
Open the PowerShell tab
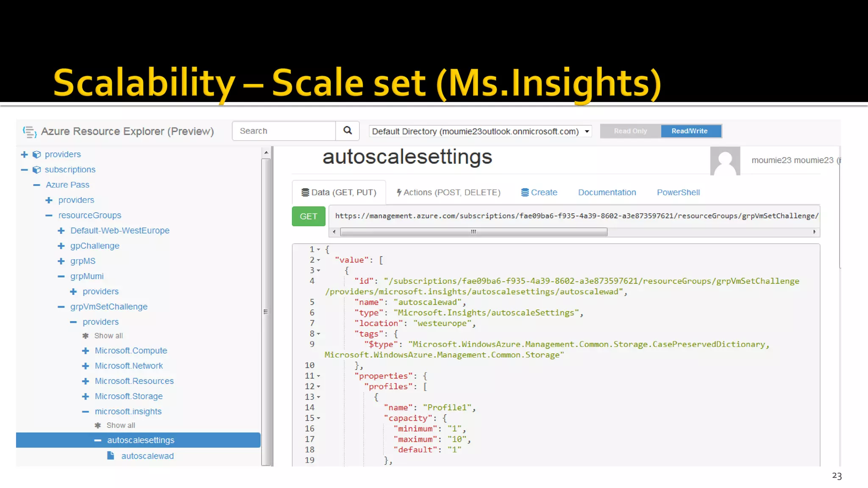click(x=678, y=193)
